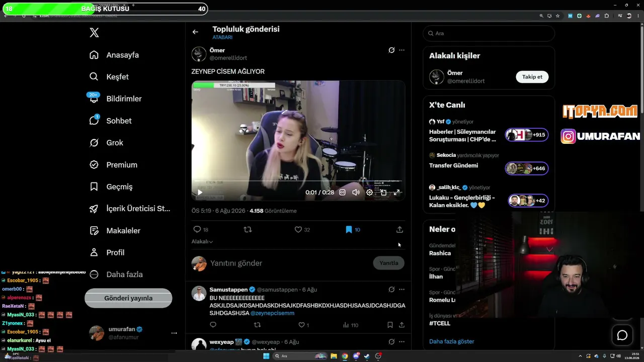644x362 pixels.
Task: Bookmark Samustappen's reply
Action: pyautogui.click(x=390, y=325)
